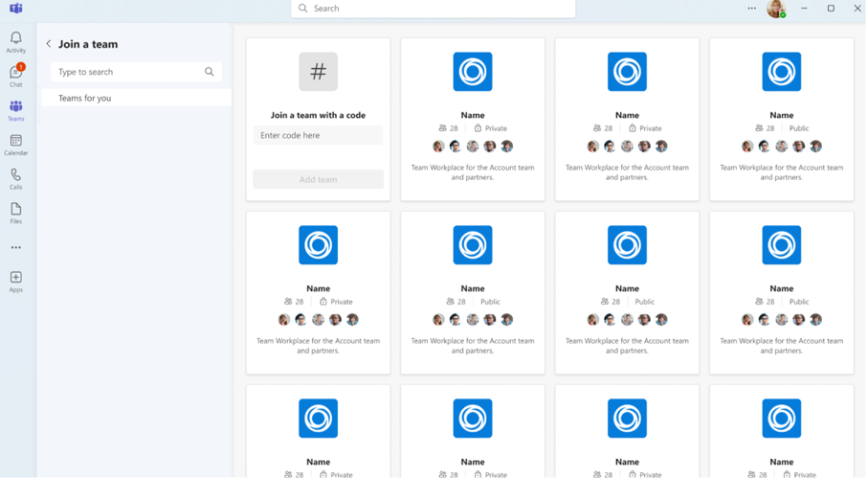Click magnifier icon in top Search bar
This screenshot has width=868, height=478.
point(302,9)
